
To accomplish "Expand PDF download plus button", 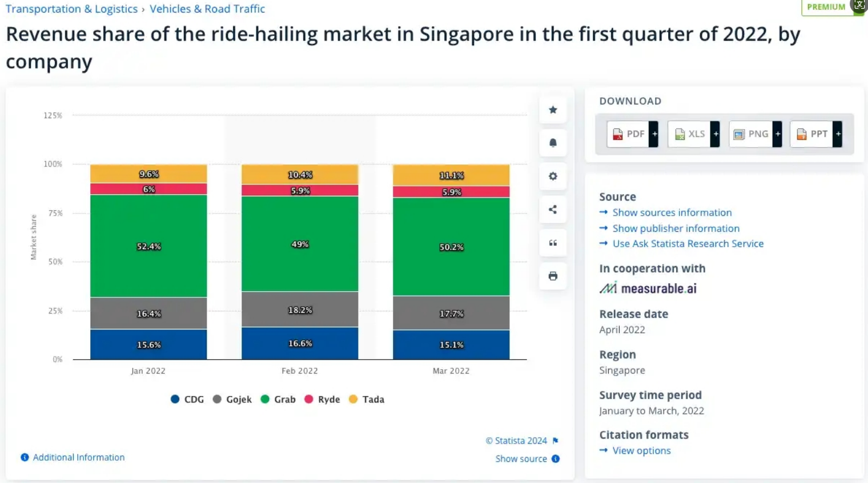I will [654, 134].
